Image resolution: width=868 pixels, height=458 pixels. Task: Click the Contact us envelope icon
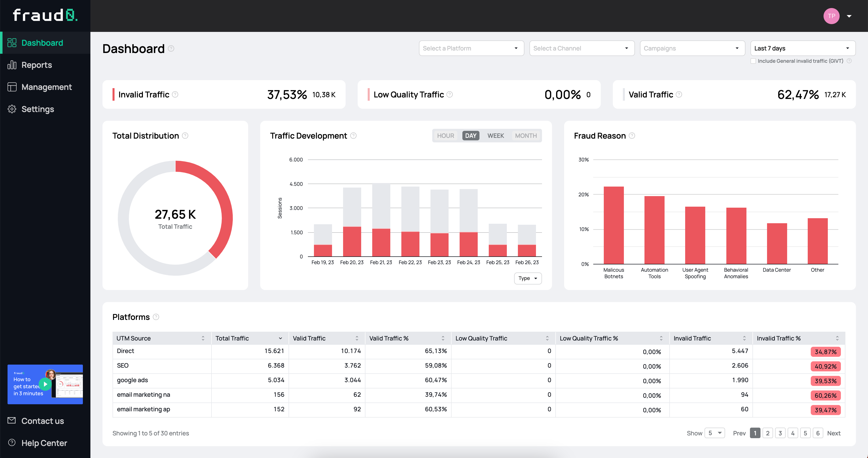click(12, 420)
